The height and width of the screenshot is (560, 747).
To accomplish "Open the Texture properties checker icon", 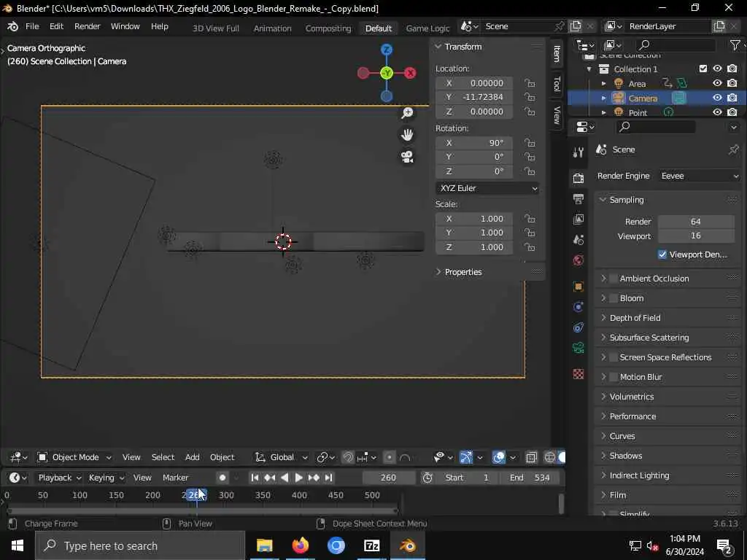I will tap(578, 374).
